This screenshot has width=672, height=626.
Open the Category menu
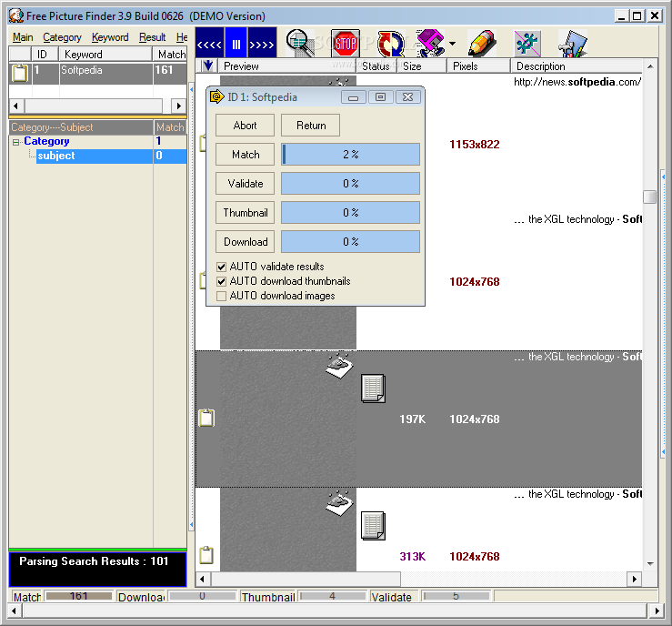tap(62, 37)
